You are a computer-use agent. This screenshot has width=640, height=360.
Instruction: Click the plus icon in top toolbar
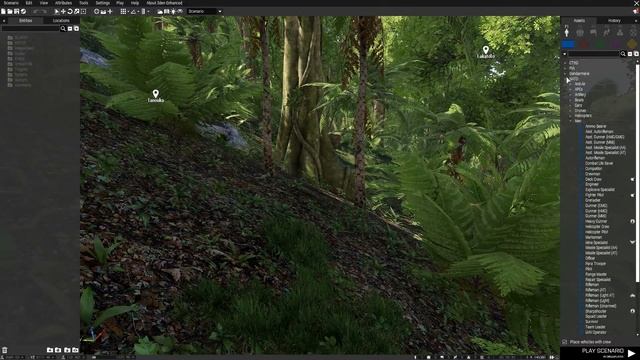[x=110, y=11]
